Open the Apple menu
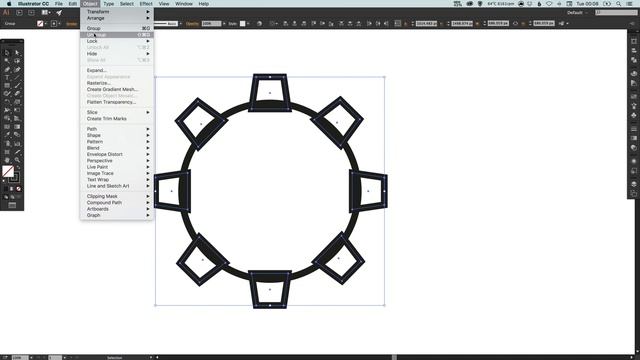 (x=9, y=4)
